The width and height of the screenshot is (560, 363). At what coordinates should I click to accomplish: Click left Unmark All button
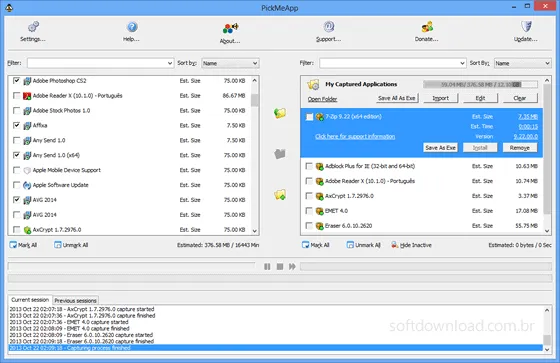[71, 245]
